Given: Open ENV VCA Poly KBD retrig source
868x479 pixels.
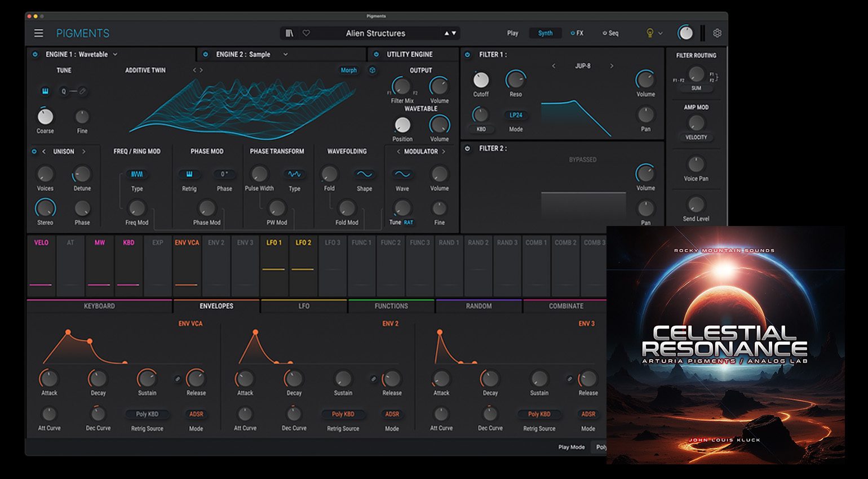Looking at the screenshot, I should point(147,414).
